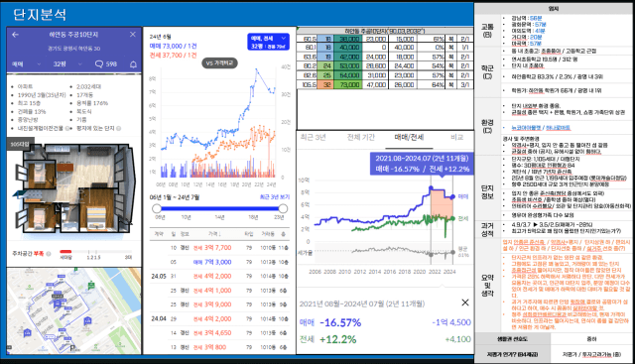Viewport: 635px width, 364px height.
Task: Click the right handle of the period slider
Action: tap(283, 208)
